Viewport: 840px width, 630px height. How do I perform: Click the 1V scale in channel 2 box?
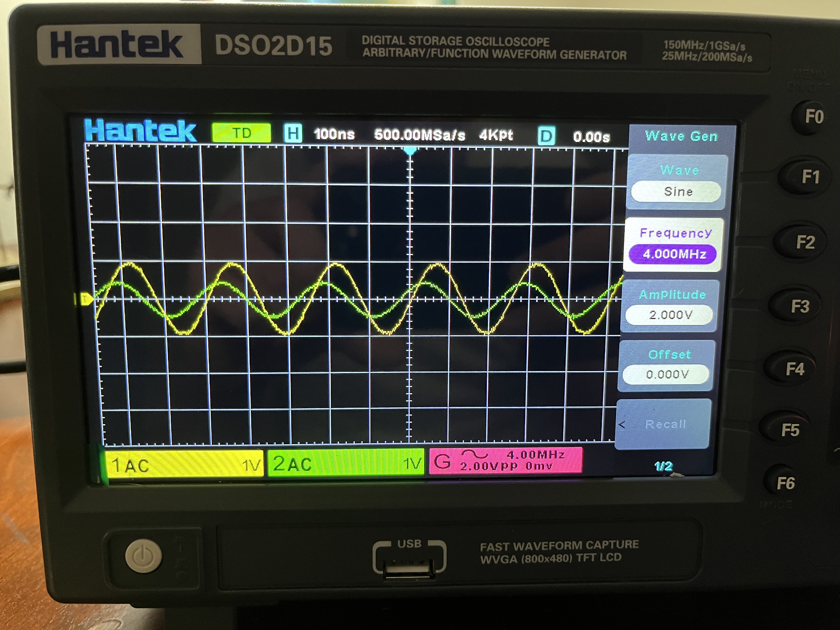(x=412, y=463)
